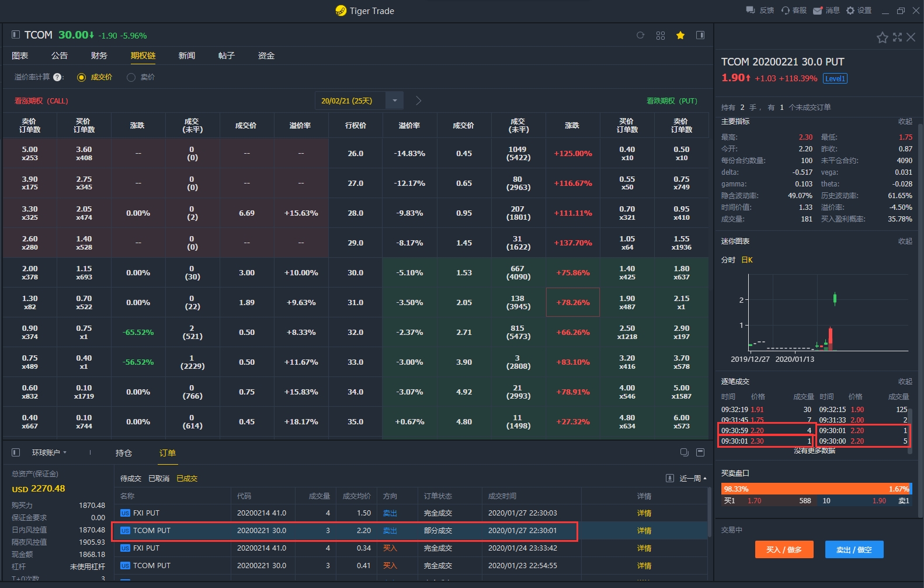Open 详情 for FXI PUT 2020/01/24 order
Screen dimensions: 924x588
point(644,548)
